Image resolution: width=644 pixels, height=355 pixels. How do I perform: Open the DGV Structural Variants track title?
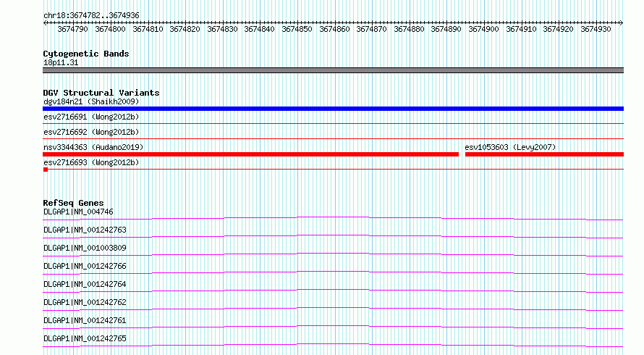click(x=101, y=93)
